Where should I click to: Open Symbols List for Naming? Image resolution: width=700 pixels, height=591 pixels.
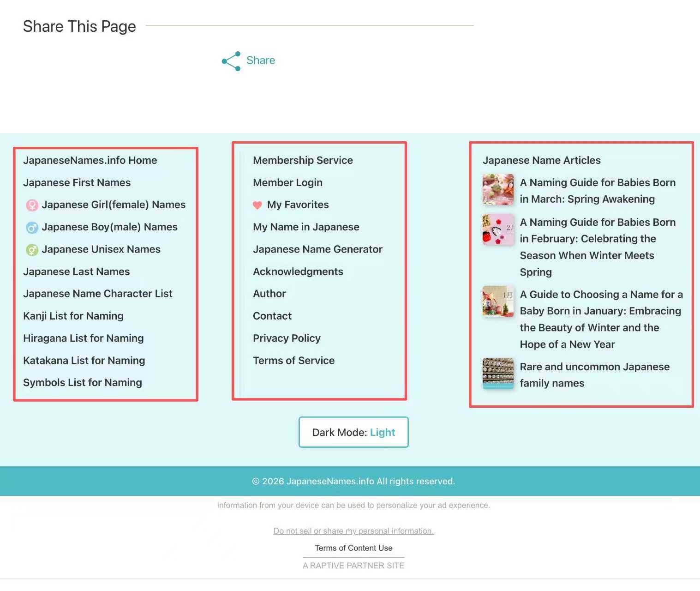coord(83,382)
